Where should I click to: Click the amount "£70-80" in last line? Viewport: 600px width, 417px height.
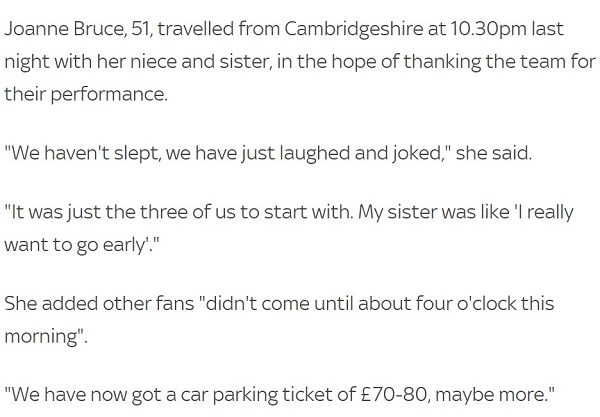click(x=393, y=395)
